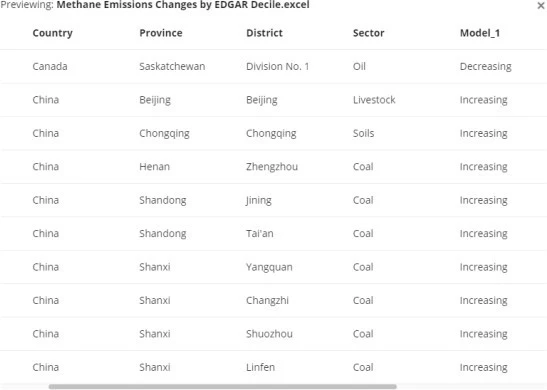Click the Tai'an district cell

260,233
